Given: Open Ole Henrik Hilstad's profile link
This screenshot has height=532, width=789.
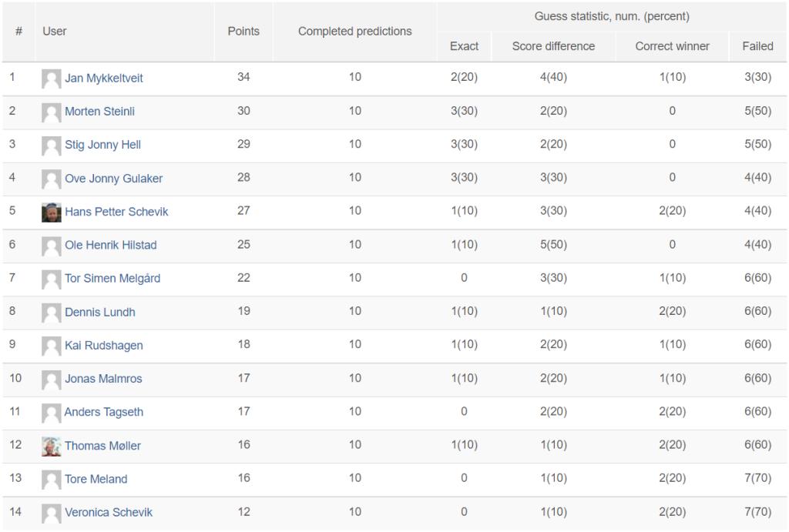Looking at the screenshot, I should (x=110, y=245).
